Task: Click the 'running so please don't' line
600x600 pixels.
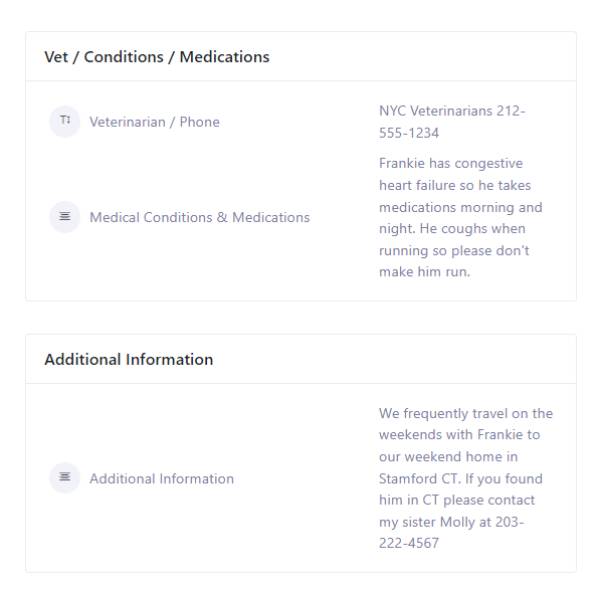Action: [454, 251]
